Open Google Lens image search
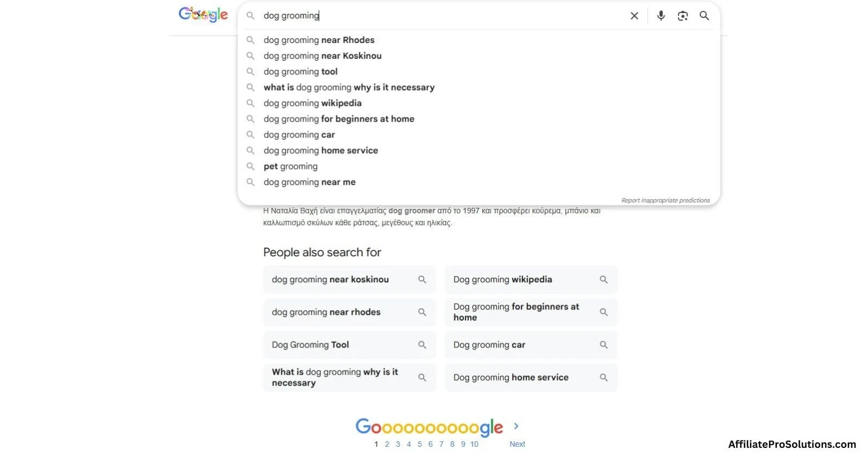 tap(682, 16)
